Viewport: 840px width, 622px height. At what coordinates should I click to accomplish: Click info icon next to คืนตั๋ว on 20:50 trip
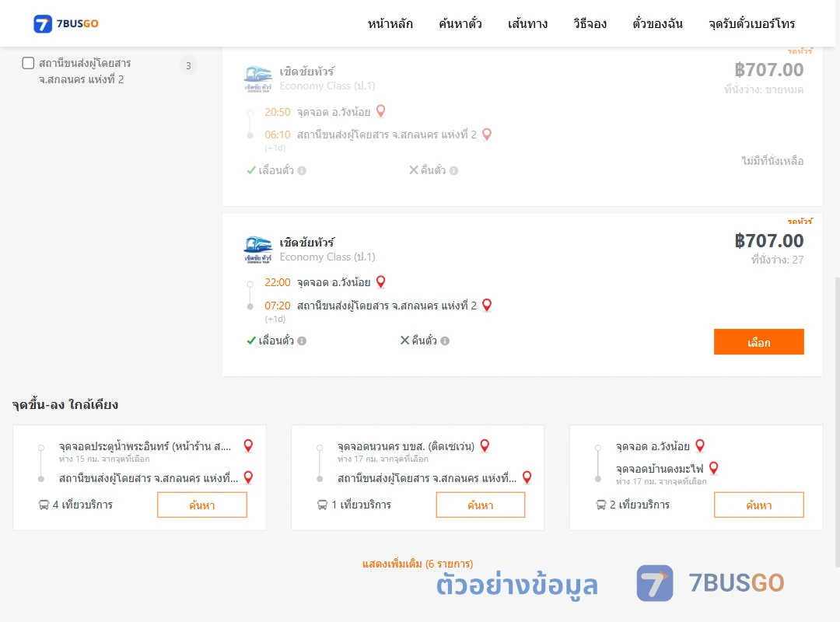(x=453, y=170)
